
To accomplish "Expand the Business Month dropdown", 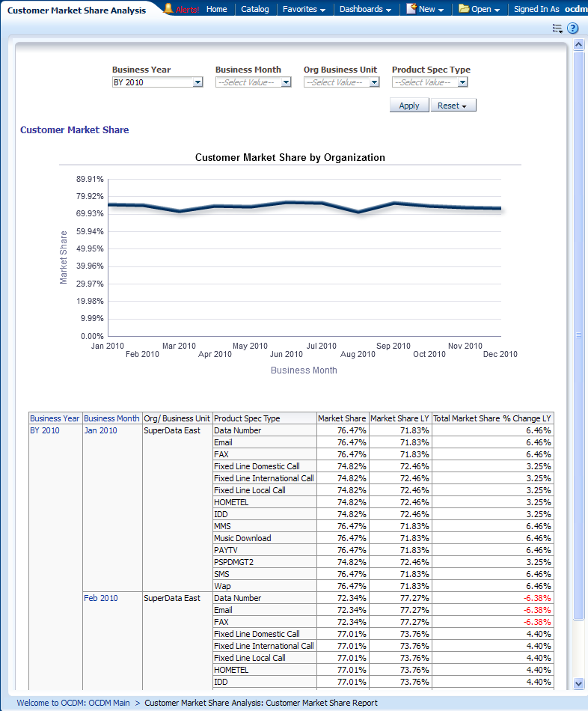I will (x=286, y=83).
